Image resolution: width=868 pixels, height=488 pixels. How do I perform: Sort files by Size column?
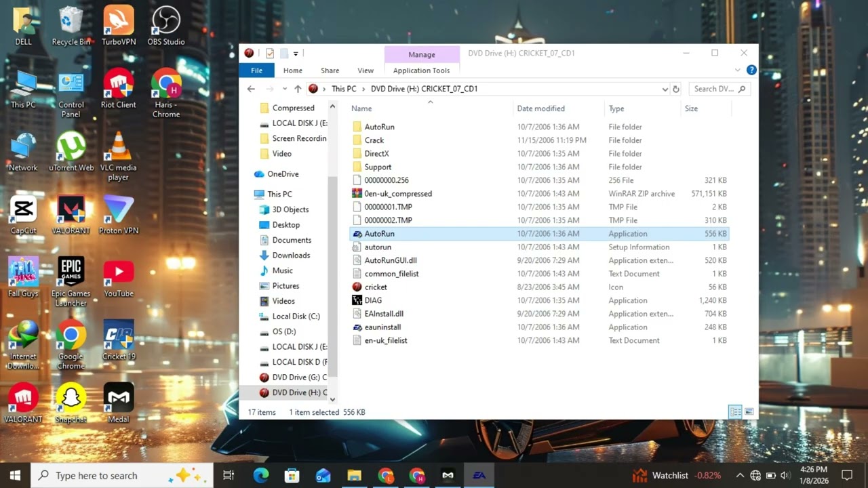(705, 108)
